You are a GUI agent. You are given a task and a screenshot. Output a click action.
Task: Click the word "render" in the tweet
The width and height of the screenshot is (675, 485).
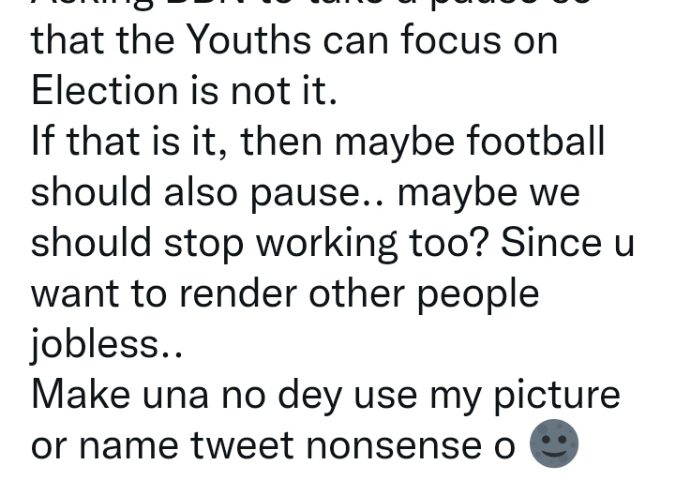pyautogui.click(x=244, y=294)
